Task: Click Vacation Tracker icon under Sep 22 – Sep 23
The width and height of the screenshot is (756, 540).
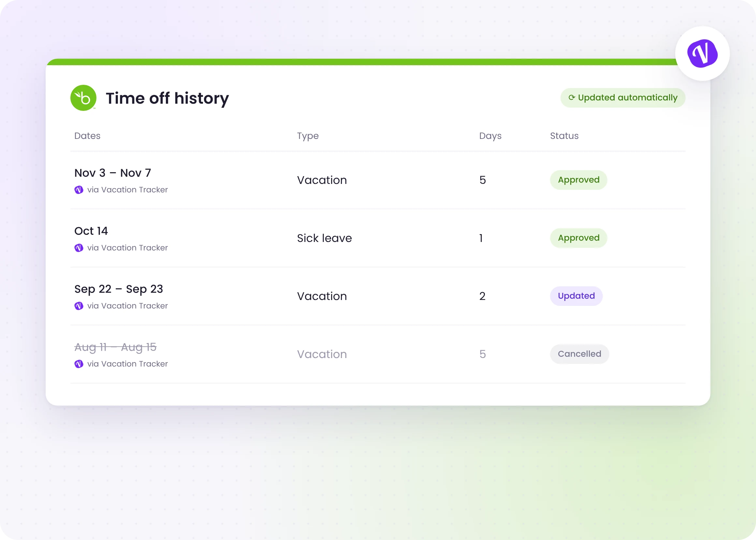Action: pos(79,306)
